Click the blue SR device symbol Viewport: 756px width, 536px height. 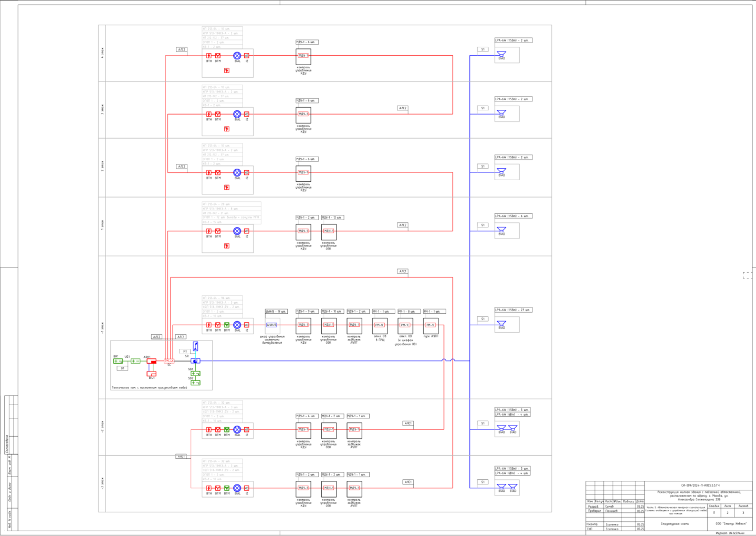pyautogui.click(x=195, y=361)
